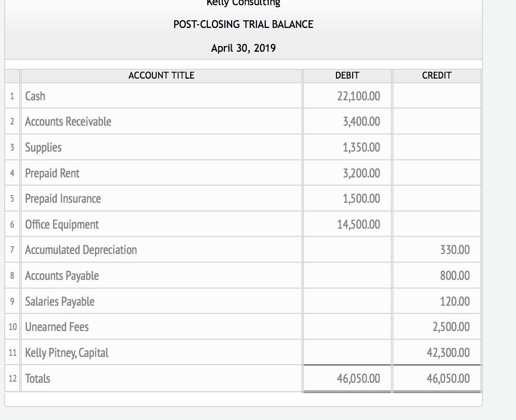Select the Office Equipment account cell
Viewport: 516px width, 420px height.
pyautogui.click(x=161, y=224)
